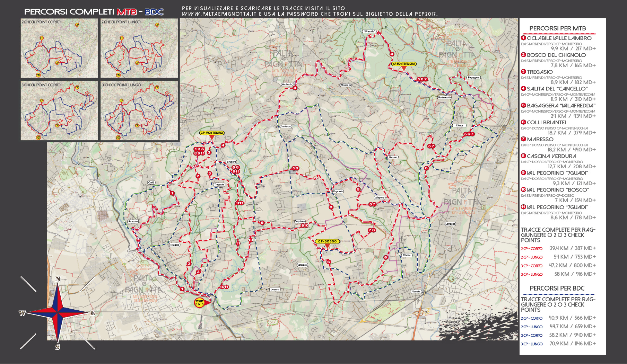The width and height of the screenshot is (627, 364).
Task: Click legend number 6 beside Colli Briantei
Action: coord(523,122)
